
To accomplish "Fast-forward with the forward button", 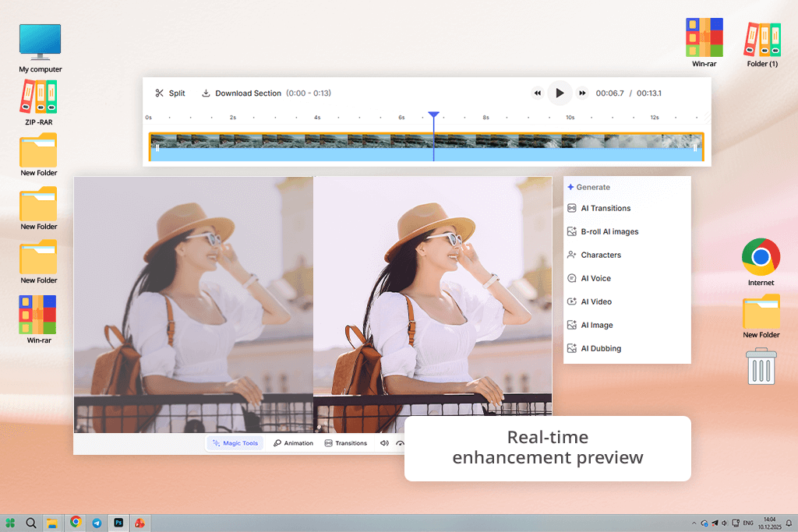I will click(582, 93).
